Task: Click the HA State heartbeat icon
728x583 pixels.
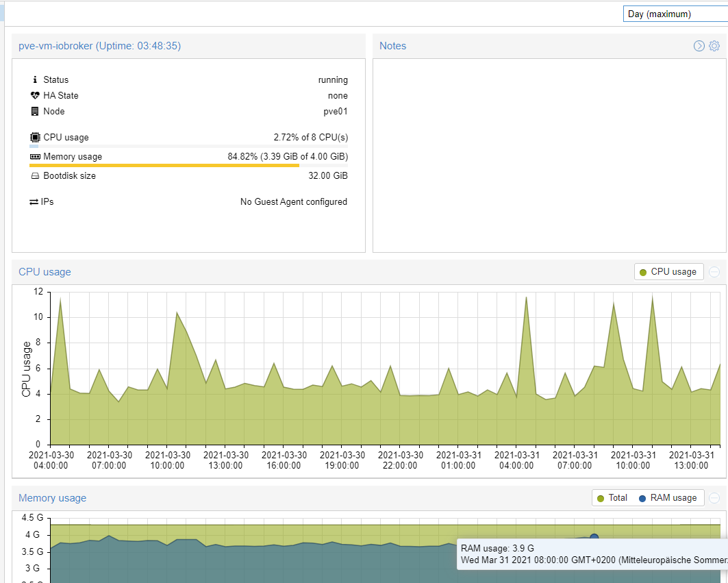Action: click(35, 96)
